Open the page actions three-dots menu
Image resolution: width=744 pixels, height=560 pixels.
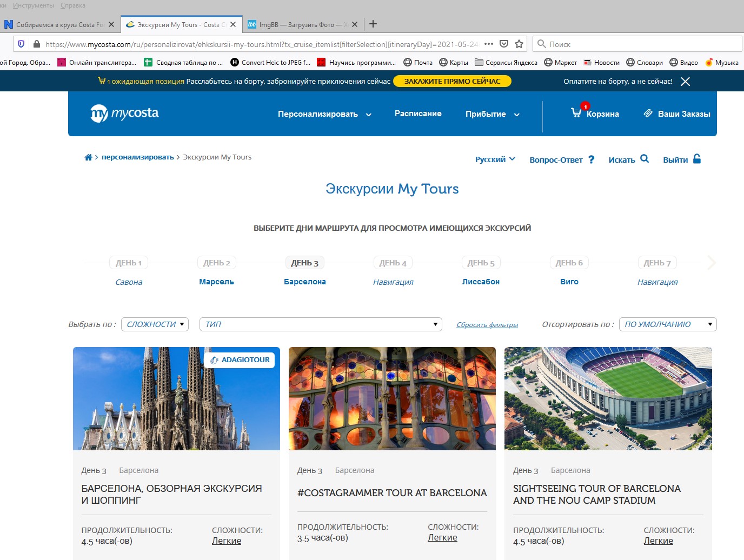coord(489,44)
